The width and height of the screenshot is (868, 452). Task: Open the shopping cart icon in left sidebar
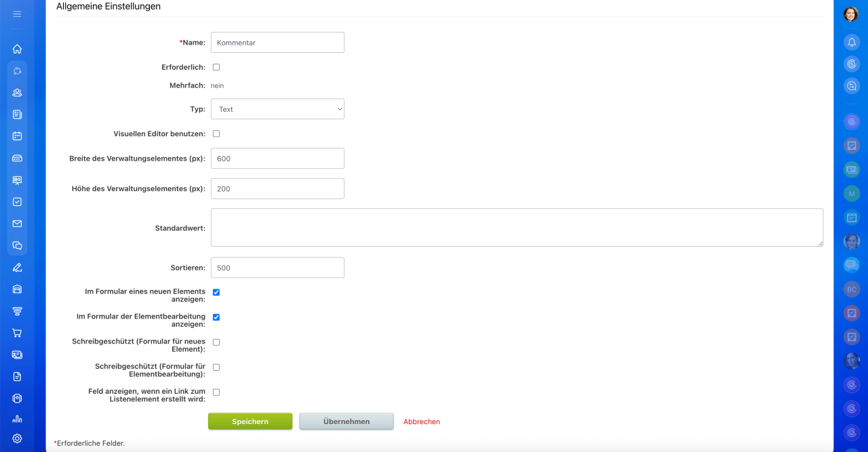17,333
